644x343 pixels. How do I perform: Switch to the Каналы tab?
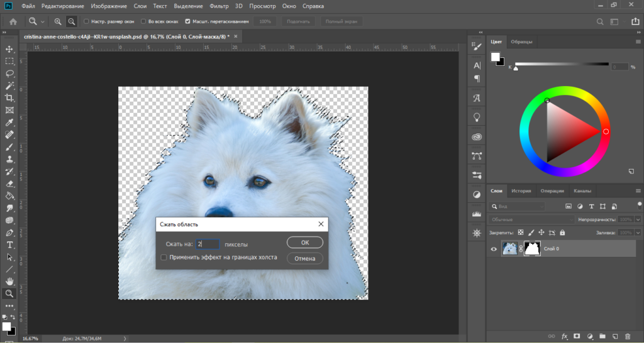pos(582,191)
